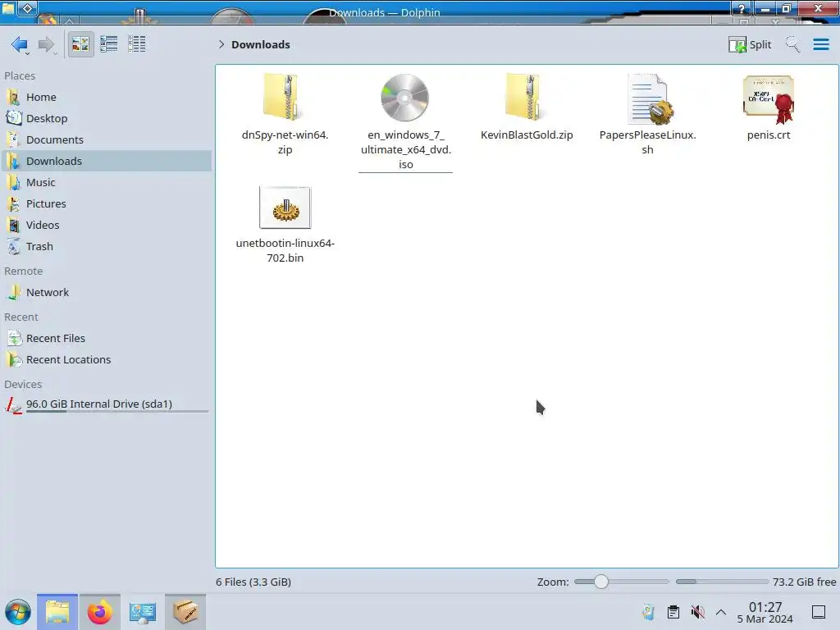Toggle the diamond pin icon in title bar
Screen dimensions: 840x630
pyautogui.click(x=28, y=8)
